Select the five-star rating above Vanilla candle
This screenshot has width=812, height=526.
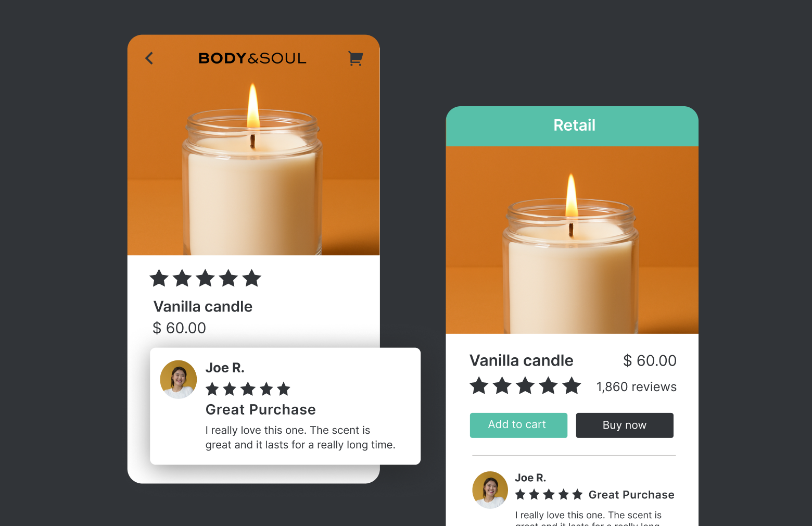pos(205,278)
